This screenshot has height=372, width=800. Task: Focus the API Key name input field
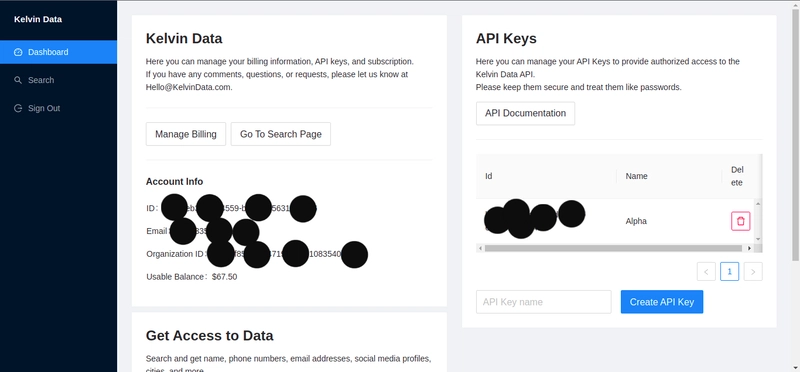tap(543, 302)
